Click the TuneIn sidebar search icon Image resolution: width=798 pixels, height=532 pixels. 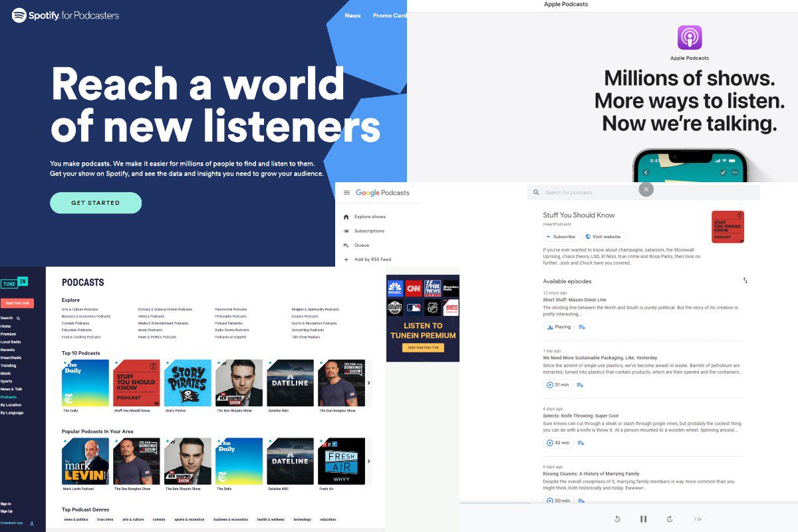tap(19, 319)
